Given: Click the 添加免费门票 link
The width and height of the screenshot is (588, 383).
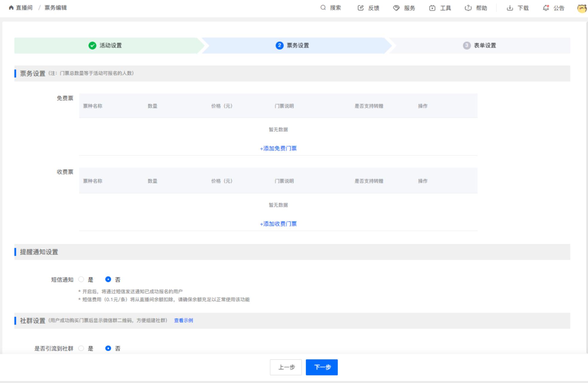Looking at the screenshot, I should [278, 148].
